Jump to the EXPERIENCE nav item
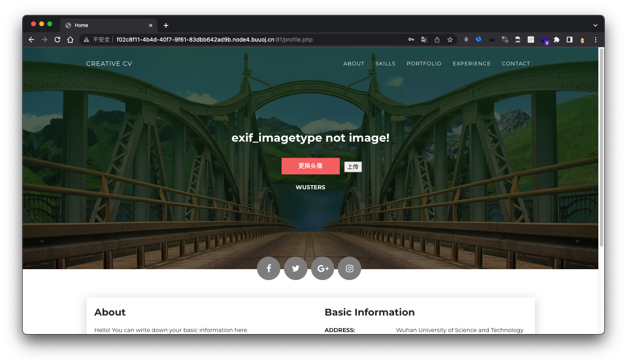Image resolution: width=627 pixels, height=364 pixels. (471, 64)
